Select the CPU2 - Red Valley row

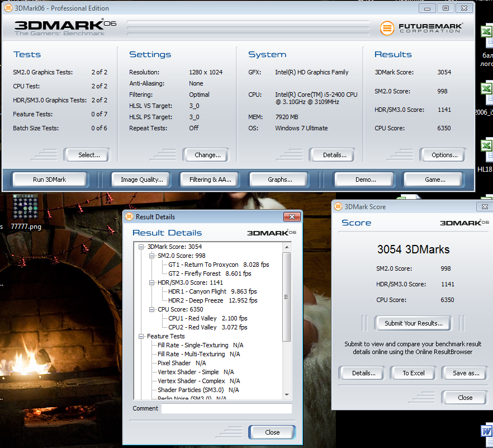[207, 327]
